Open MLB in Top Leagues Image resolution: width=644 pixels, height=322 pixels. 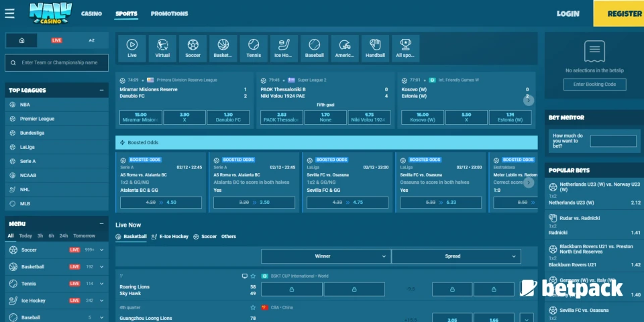(x=56, y=204)
